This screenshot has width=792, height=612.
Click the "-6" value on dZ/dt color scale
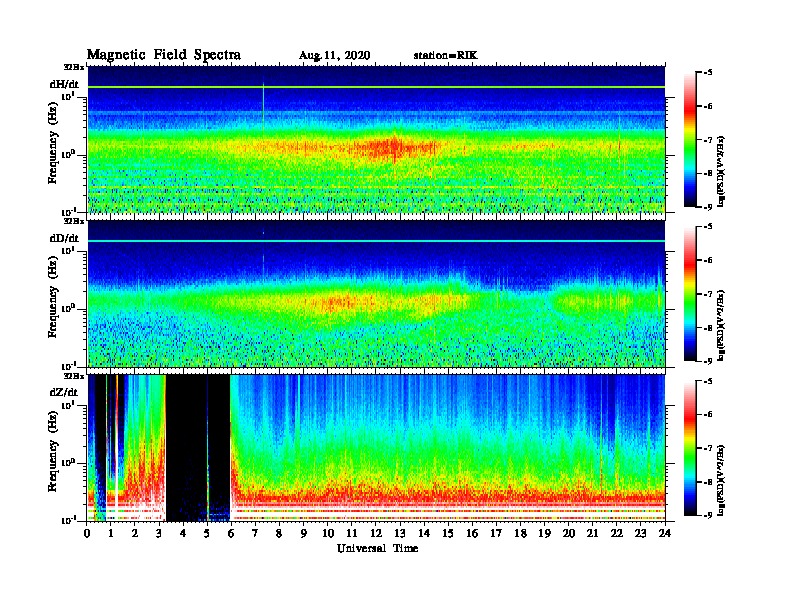[x=708, y=414]
